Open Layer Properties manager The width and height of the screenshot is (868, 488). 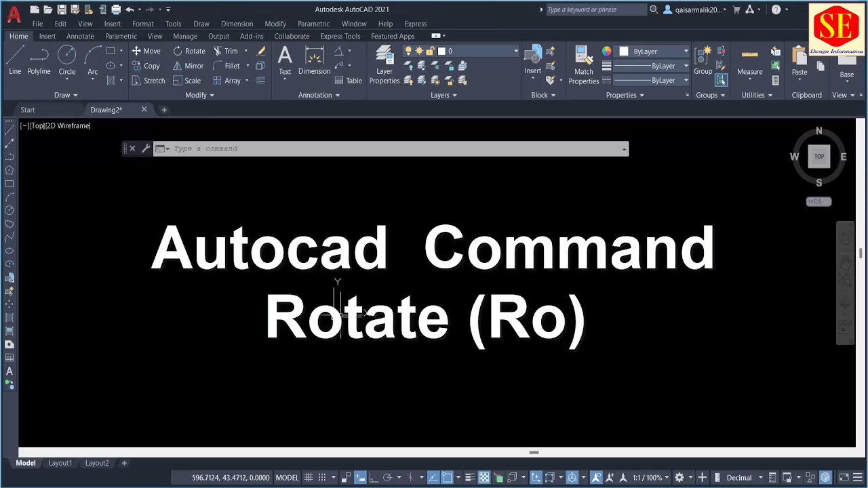click(x=384, y=65)
